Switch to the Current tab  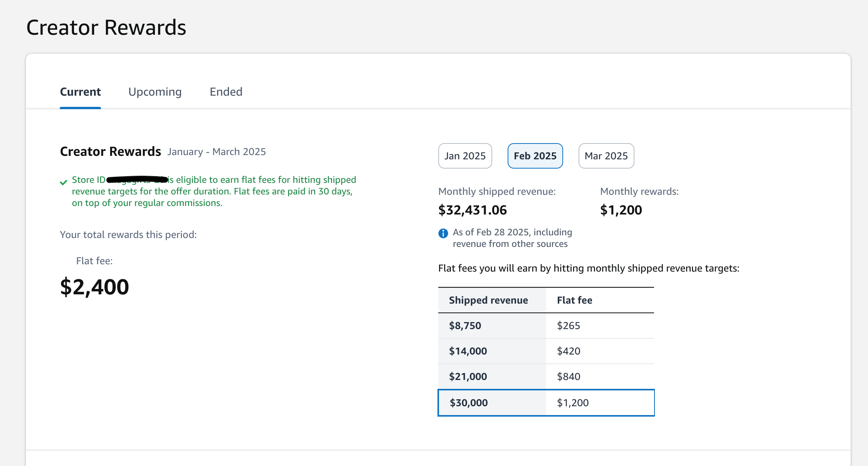click(80, 92)
